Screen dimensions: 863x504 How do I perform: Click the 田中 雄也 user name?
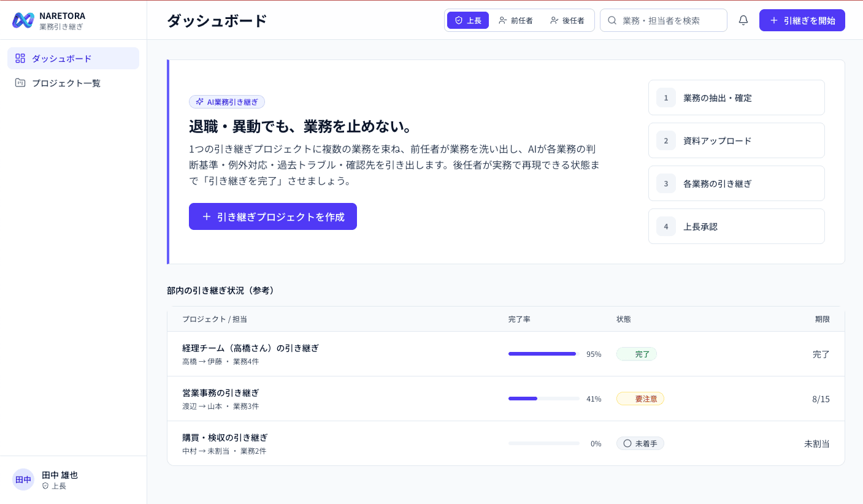click(59, 475)
